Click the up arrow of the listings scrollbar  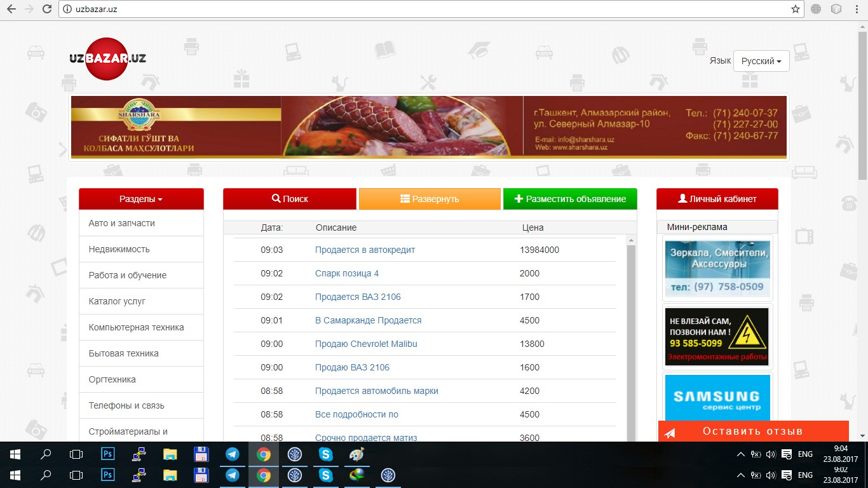click(631, 240)
